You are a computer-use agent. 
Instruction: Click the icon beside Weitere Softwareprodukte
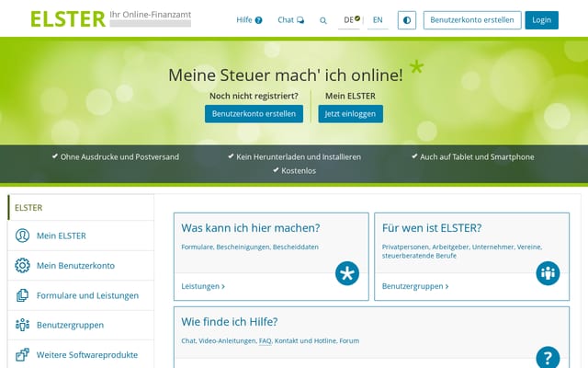click(22, 354)
